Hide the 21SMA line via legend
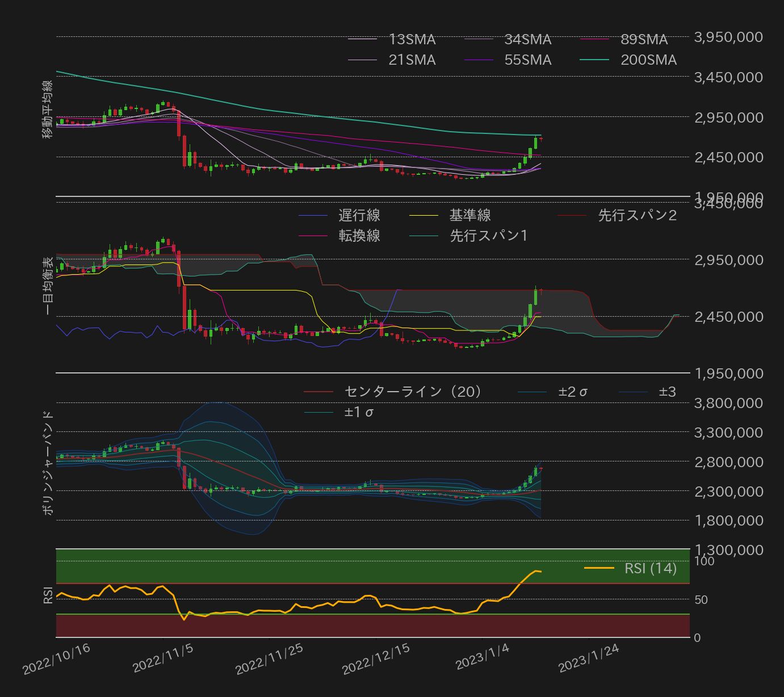 tap(412, 60)
